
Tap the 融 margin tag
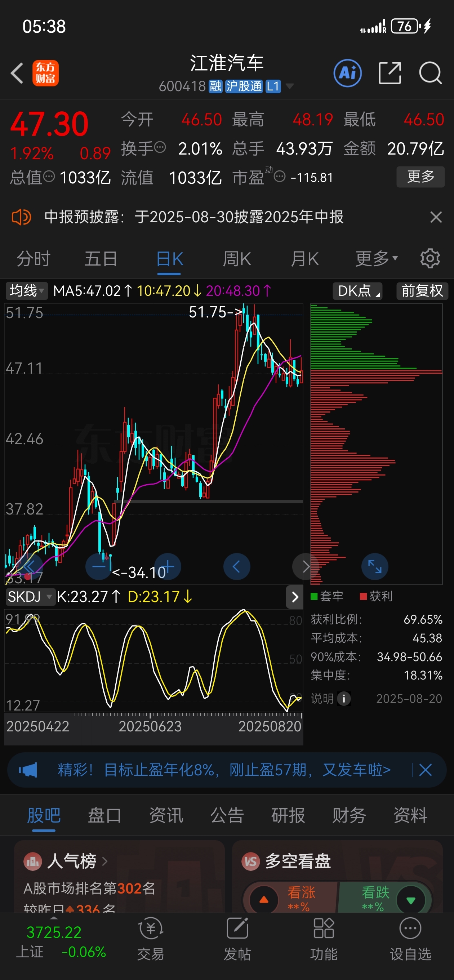tap(215, 86)
